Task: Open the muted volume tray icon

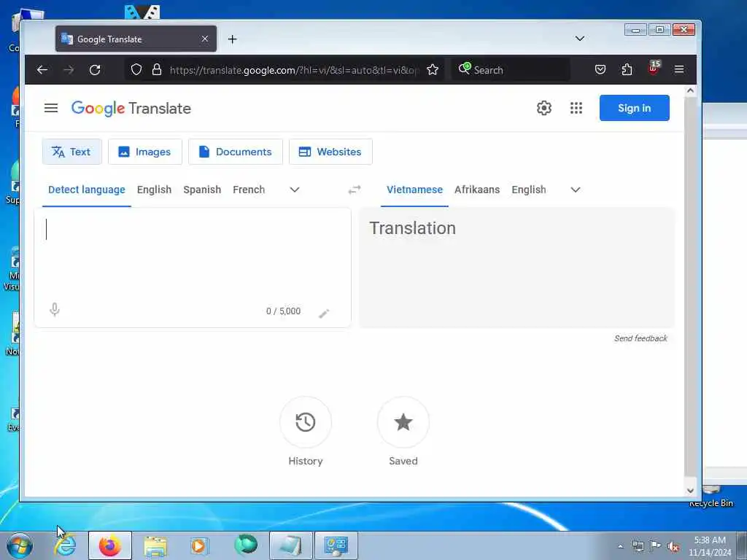Action: click(x=673, y=547)
